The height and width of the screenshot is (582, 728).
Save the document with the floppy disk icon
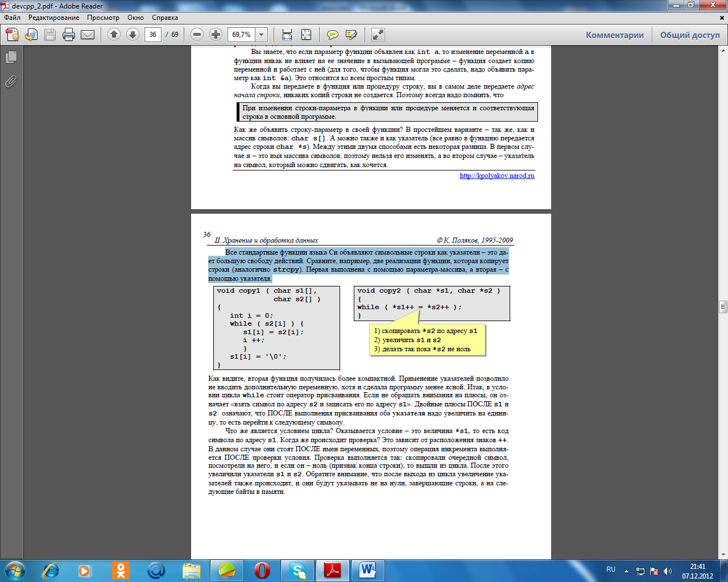coord(50,35)
